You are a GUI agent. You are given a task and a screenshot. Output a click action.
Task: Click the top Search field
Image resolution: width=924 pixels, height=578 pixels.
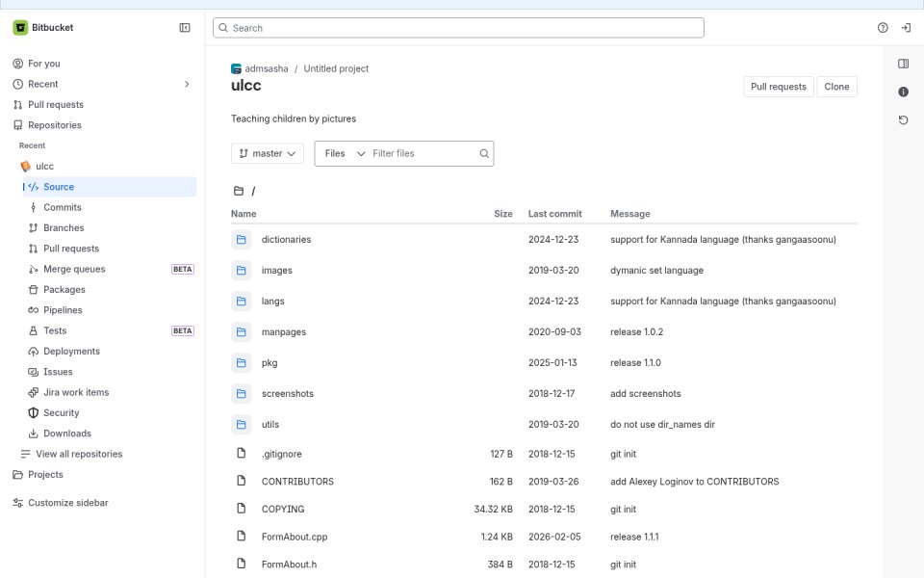(458, 28)
